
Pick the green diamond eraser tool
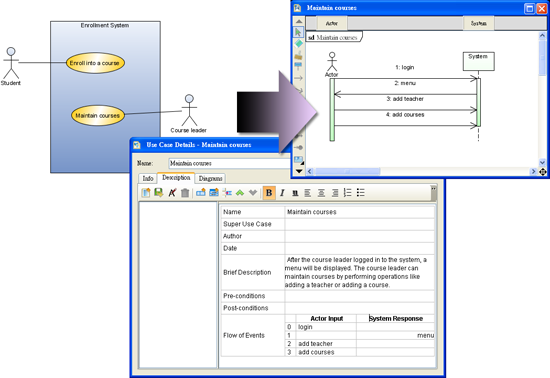tap(299, 43)
